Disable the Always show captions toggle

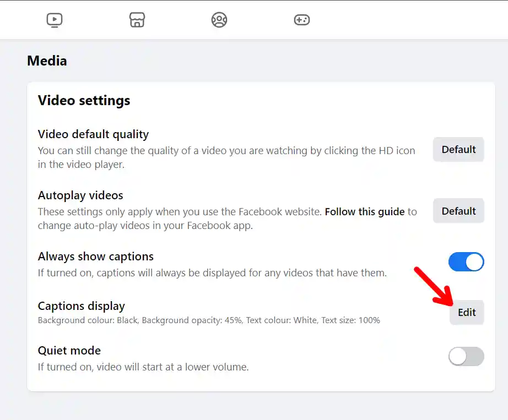pyautogui.click(x=466, y=262)
